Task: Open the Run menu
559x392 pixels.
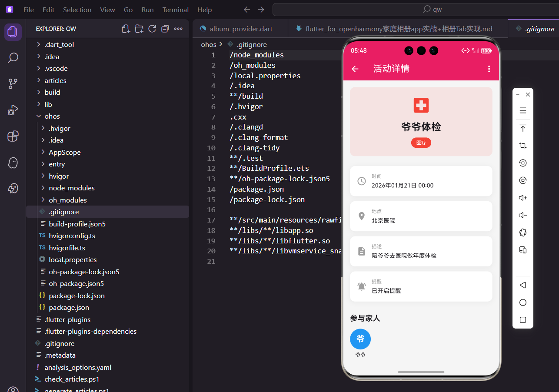Action: click(x=147, y=9)
